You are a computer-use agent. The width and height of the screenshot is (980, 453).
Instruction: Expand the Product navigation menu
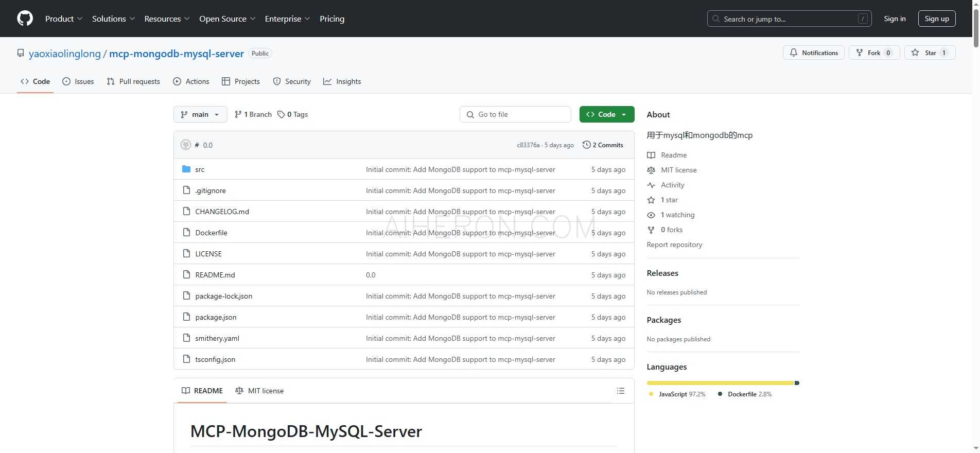pyautogui.click(x=63, y=19)
